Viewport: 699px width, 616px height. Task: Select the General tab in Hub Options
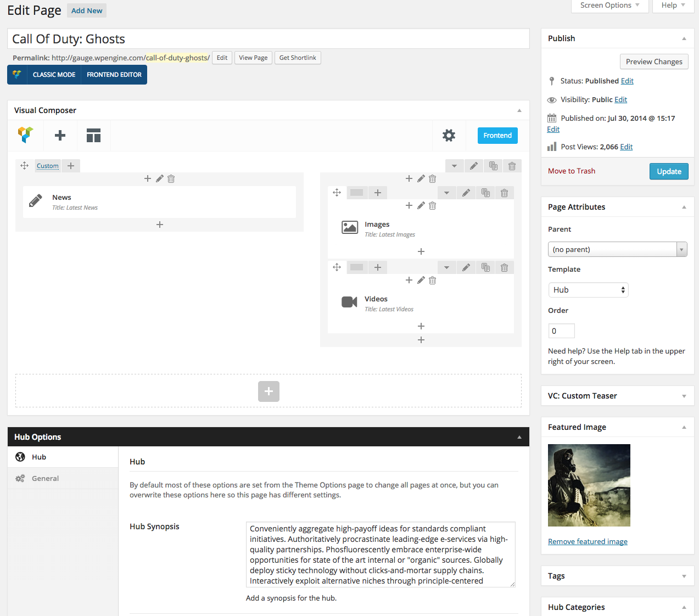45,478
